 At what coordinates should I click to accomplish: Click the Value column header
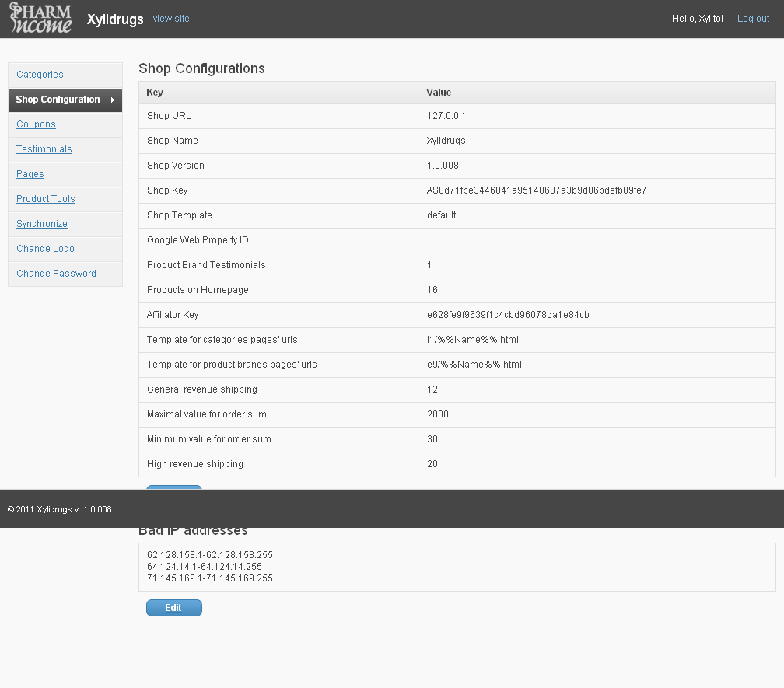click(439, 93)
